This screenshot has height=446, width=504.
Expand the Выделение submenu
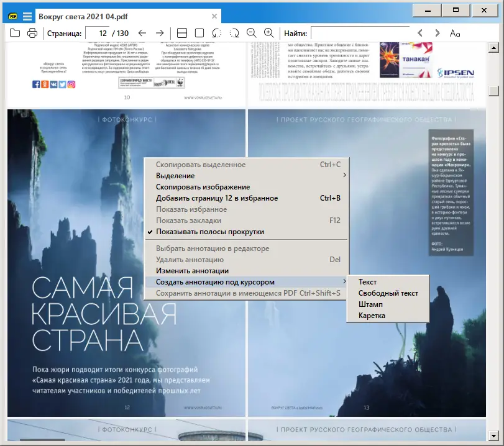[246, 176]
